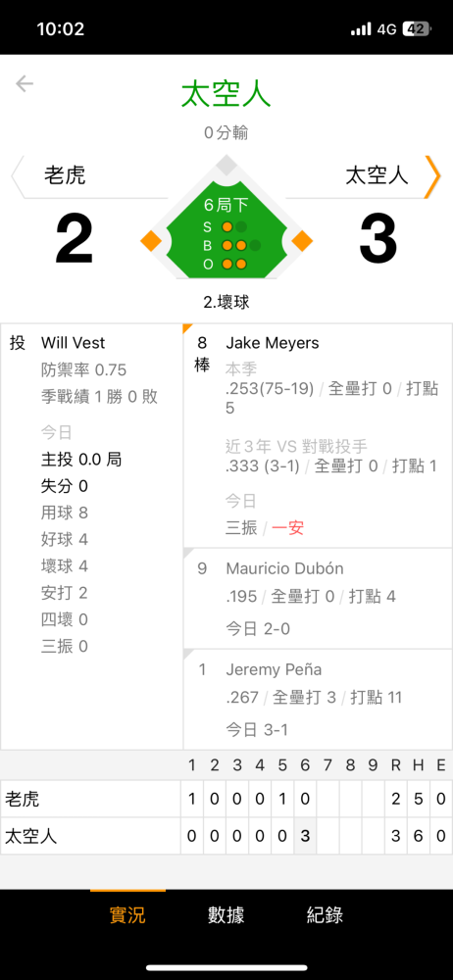Select the 6th inning score cell for 太空人
Image resolution: width=453 pixels, height=980 pixels.
tap(305, 836)
